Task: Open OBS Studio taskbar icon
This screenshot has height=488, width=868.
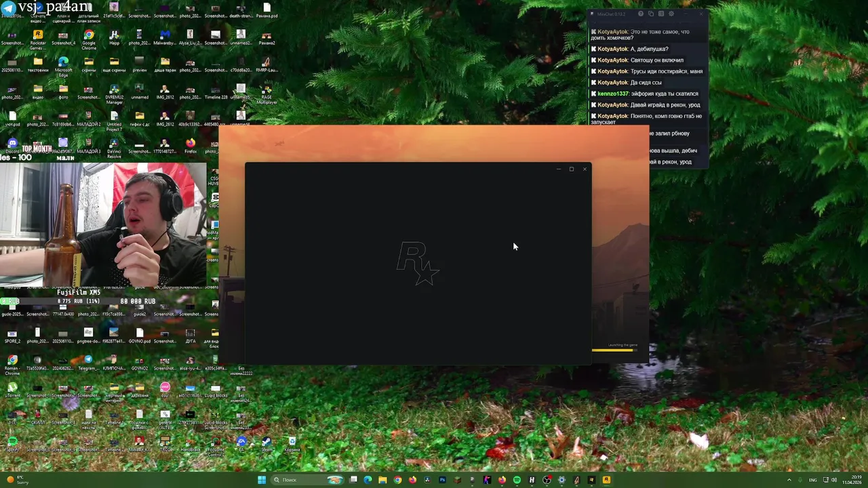Action: point(547,480)
